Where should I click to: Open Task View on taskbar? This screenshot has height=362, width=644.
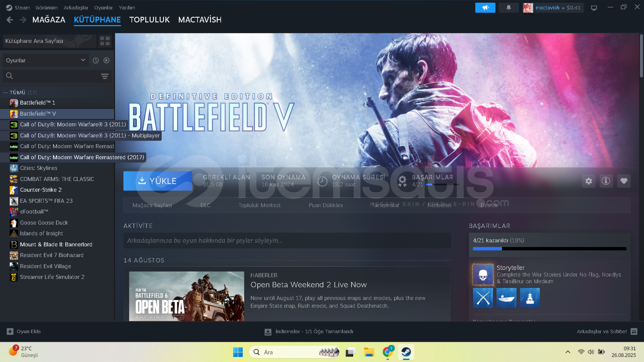click(350, 352)
